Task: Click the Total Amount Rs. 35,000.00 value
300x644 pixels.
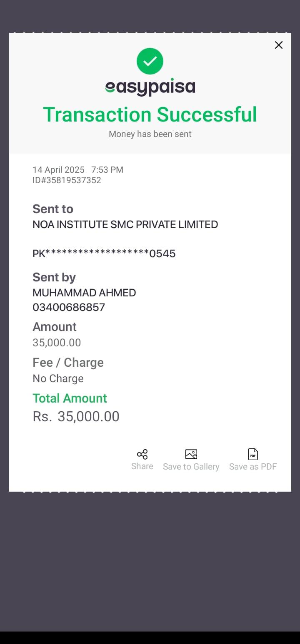Action: (76, 416)
